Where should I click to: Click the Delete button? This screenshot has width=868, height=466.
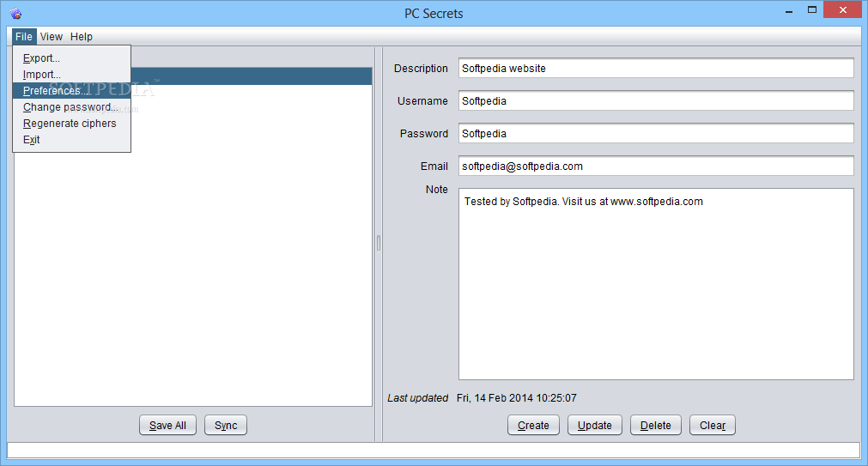[656, 425]
